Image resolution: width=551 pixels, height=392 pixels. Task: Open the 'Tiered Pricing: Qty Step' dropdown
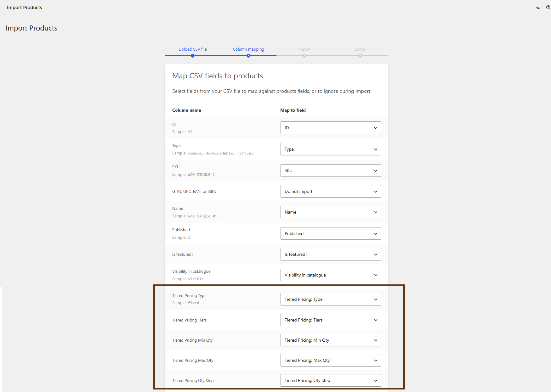click(331, 380)
